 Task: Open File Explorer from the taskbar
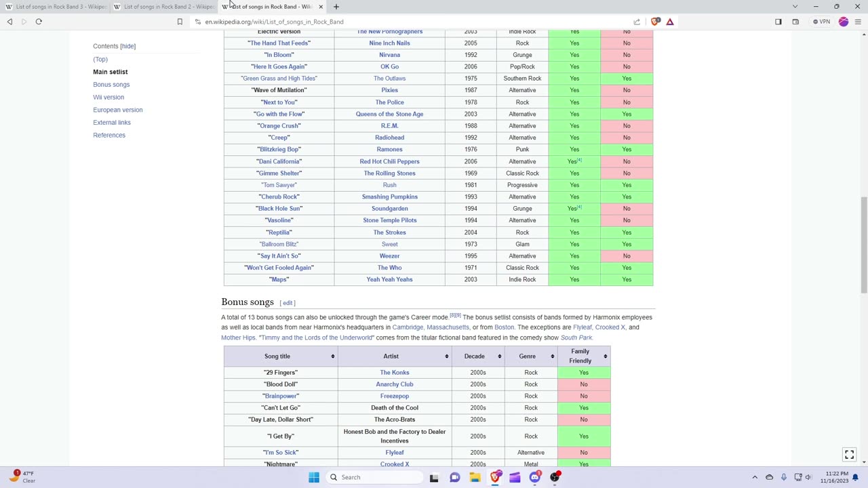tap(475, 477)
